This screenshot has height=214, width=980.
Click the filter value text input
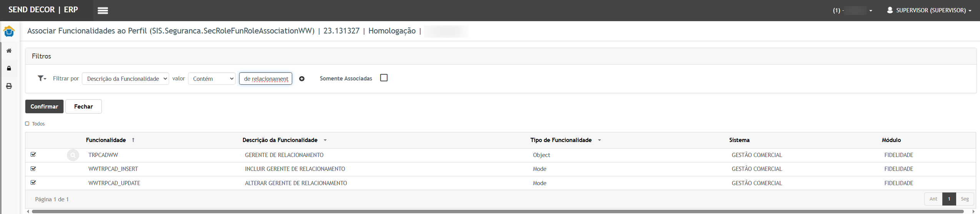[266, 79]
